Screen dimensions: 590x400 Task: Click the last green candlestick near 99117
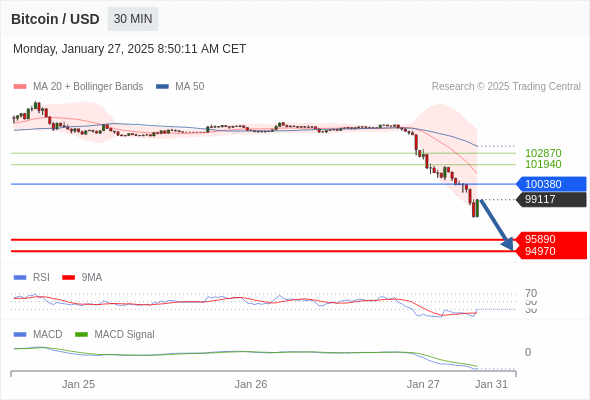pos(477,208)
